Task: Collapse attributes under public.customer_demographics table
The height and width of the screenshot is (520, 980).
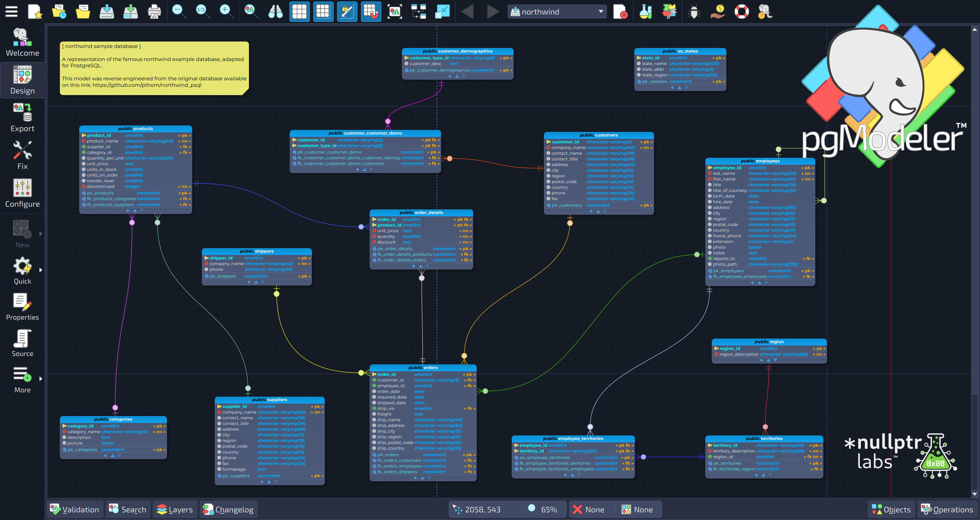Action: coord(457,76)
